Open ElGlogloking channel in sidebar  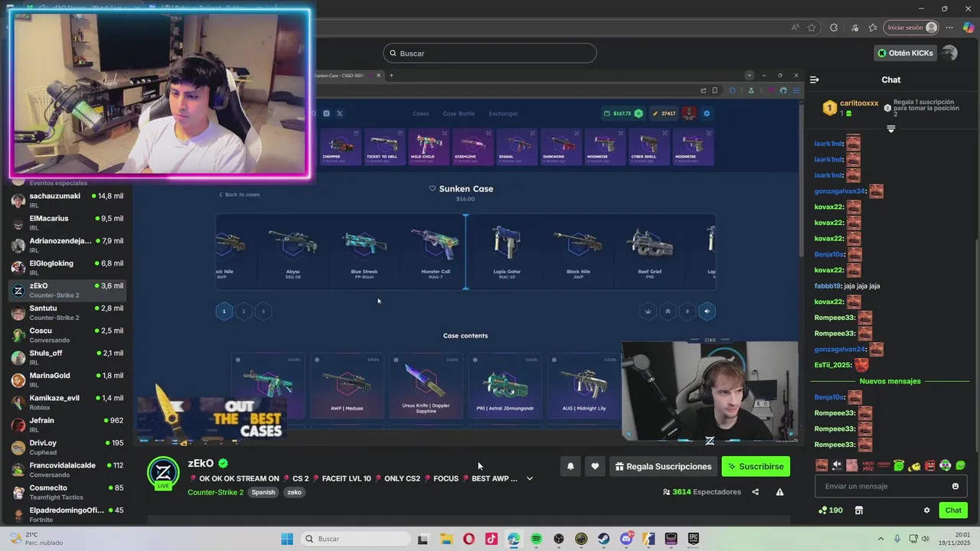pos(66,267)
